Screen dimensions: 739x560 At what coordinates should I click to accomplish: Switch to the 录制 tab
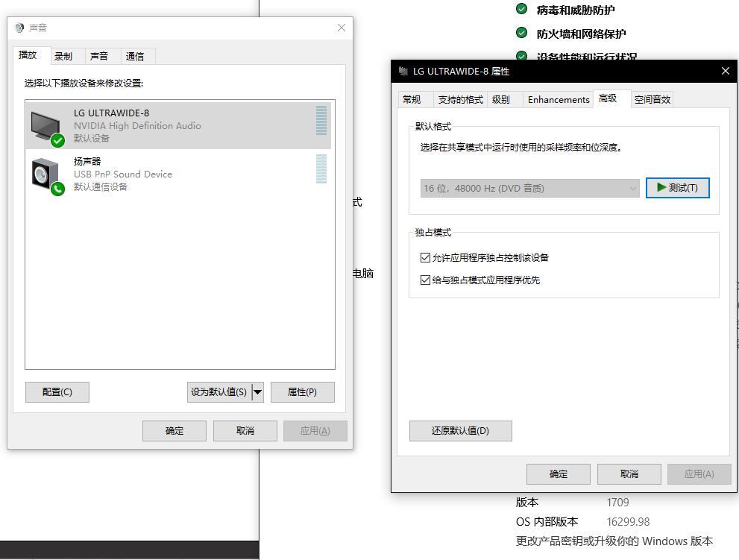click(67, 56)
